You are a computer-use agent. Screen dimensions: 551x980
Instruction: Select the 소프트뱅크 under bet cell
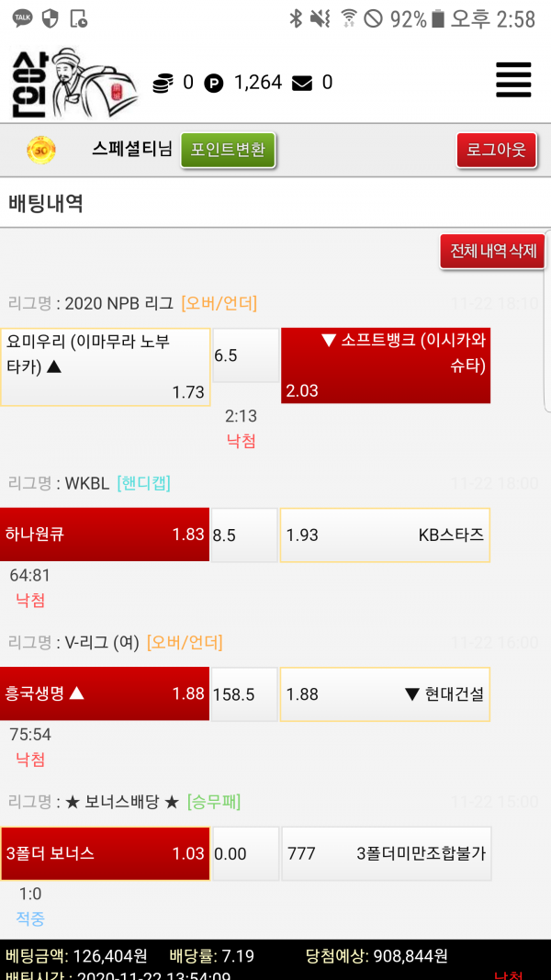pos(386,366)
